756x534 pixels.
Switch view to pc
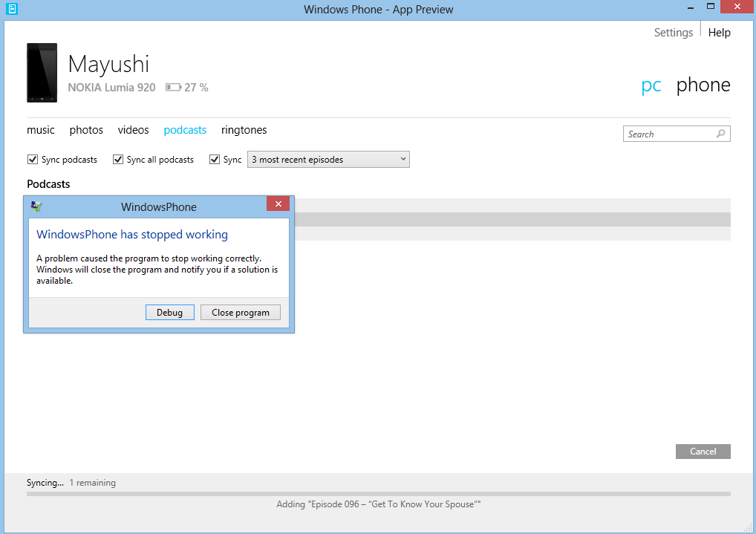coord(651,85)
